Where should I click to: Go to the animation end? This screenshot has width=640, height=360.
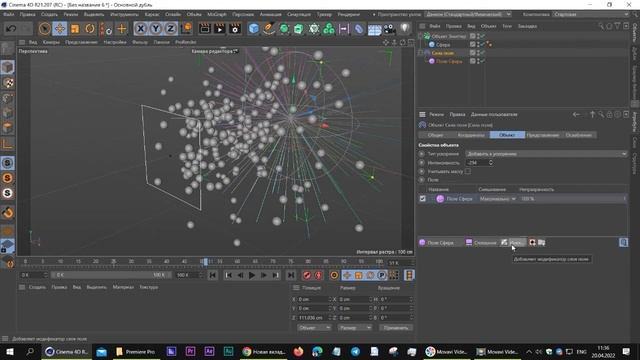point(291,276)
